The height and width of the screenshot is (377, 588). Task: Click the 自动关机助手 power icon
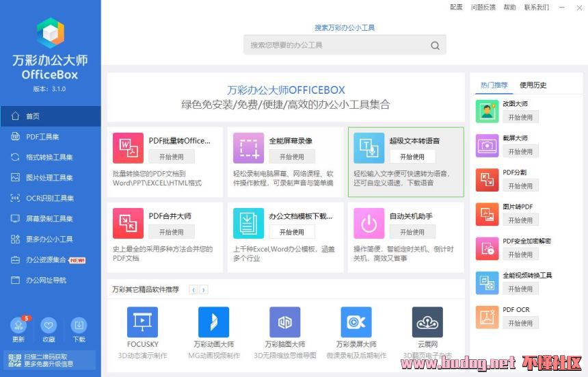point(369,223)
